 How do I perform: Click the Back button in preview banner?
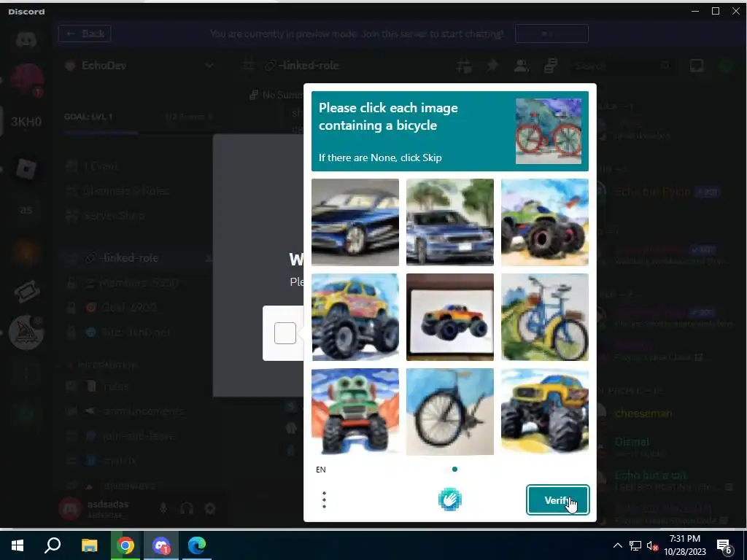tap(85, 34)
